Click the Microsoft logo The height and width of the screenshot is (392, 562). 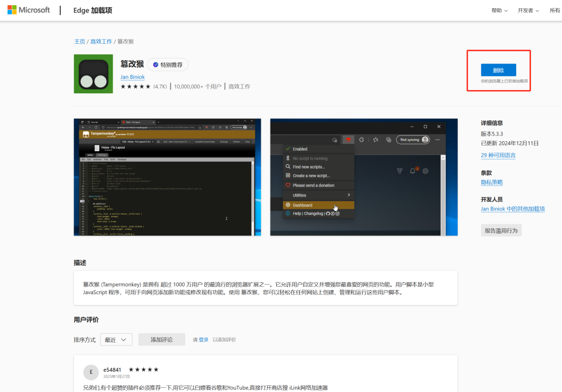point(29,10)
